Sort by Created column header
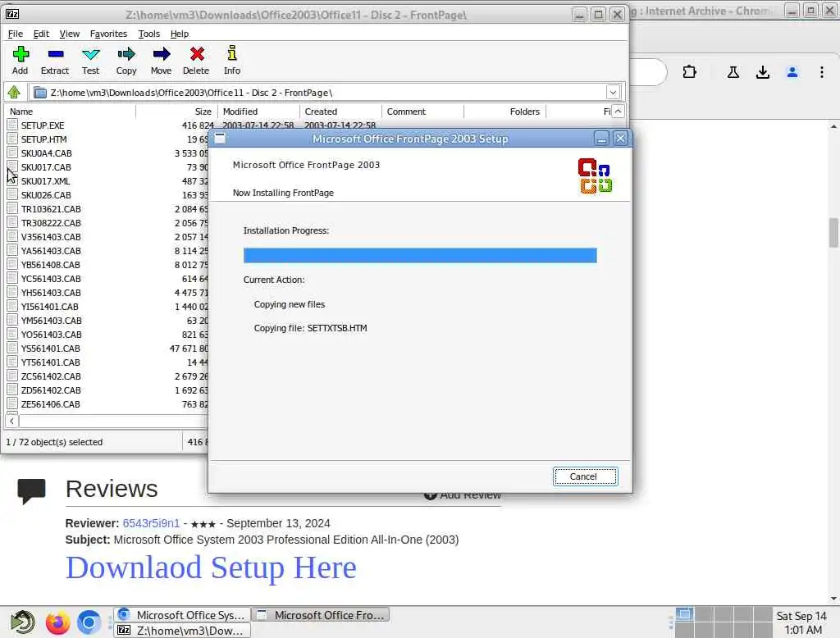Viewport: 840px width, 638px height. tap(340, 112)
